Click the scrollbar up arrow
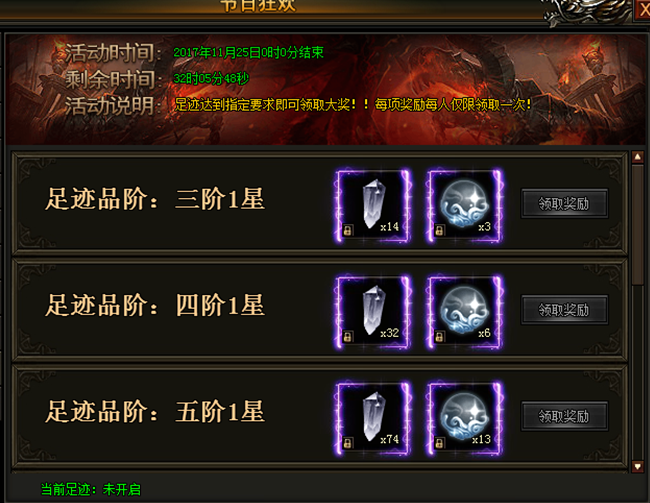Screen dimensions: 650x503 [638, 157]
